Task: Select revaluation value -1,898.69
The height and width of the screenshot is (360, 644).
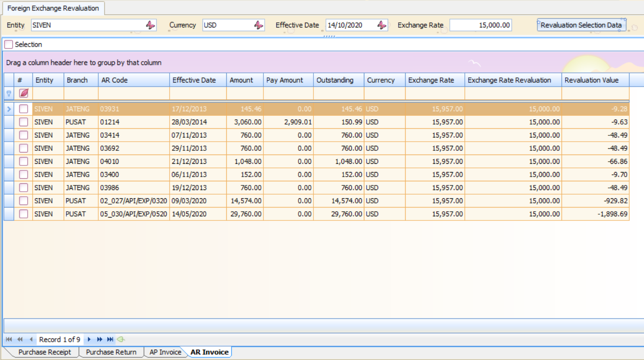Action: [x=595, y=214]
